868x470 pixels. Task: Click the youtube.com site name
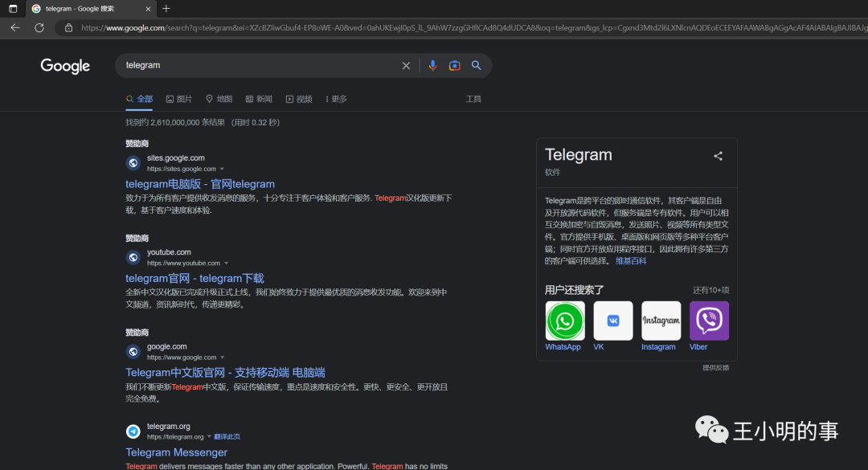coord(169,252)
